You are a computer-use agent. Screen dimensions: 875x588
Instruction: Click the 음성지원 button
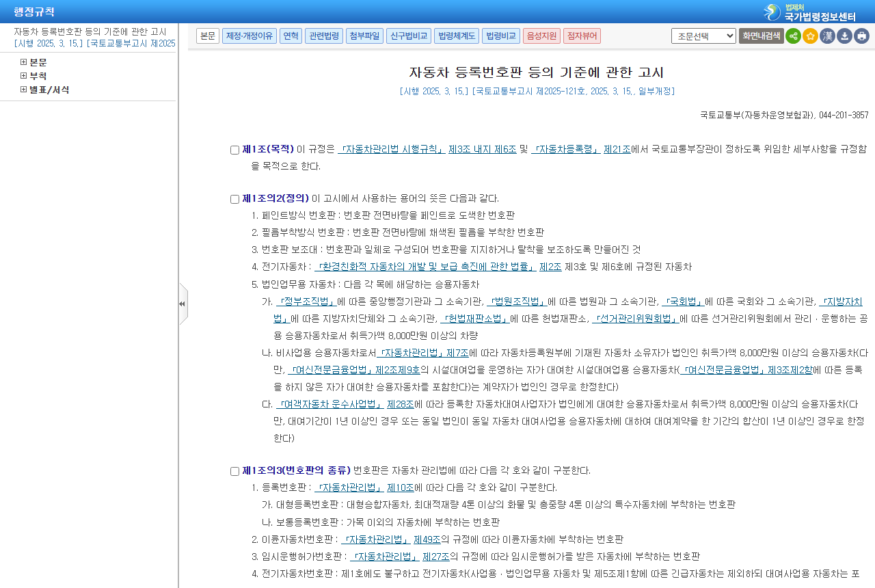point(541,36)
